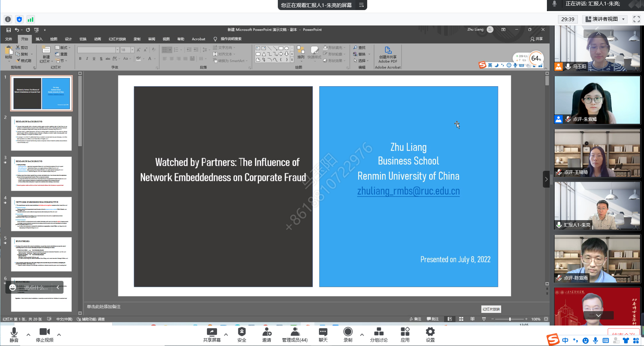Open the share screen option
The height and width of the screenshot is (346, 644).
(212, 334)
